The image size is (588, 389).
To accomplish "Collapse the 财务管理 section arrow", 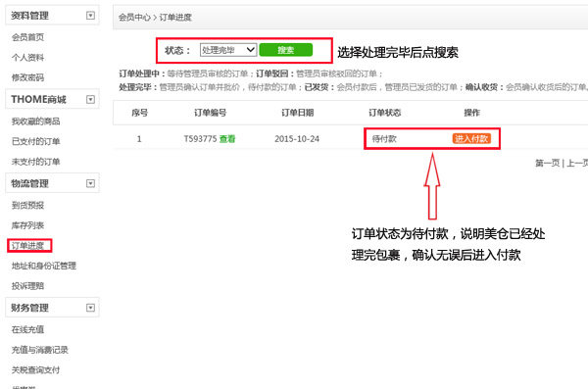I will tap(90, 308).
